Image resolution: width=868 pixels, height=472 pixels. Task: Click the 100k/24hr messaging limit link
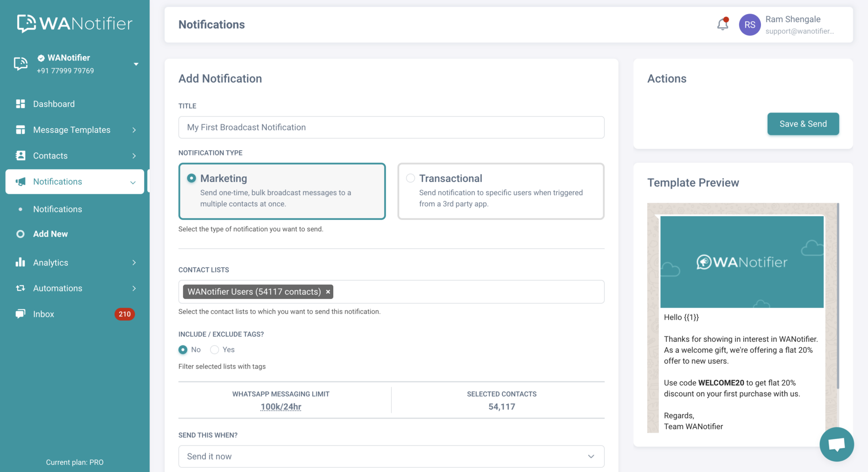point(281,407)
